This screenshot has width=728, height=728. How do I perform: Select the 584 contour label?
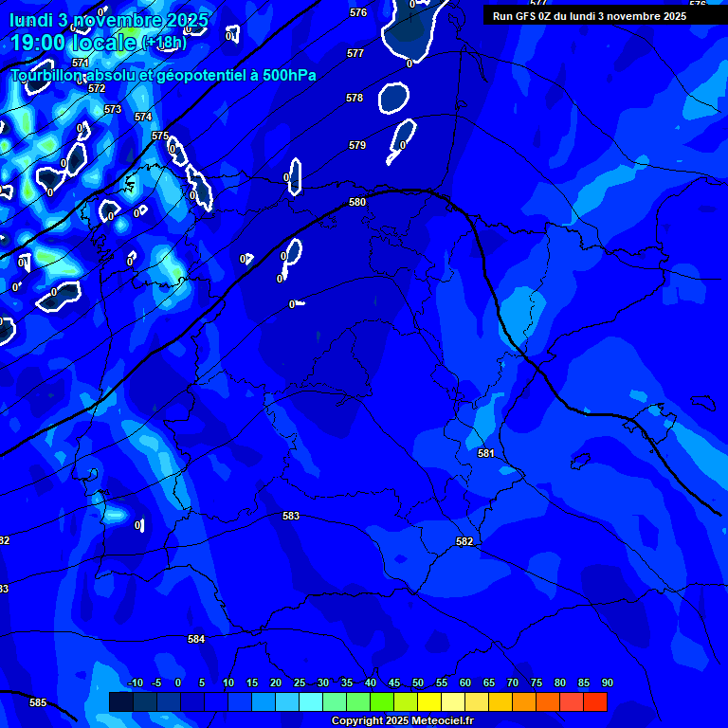196,639
